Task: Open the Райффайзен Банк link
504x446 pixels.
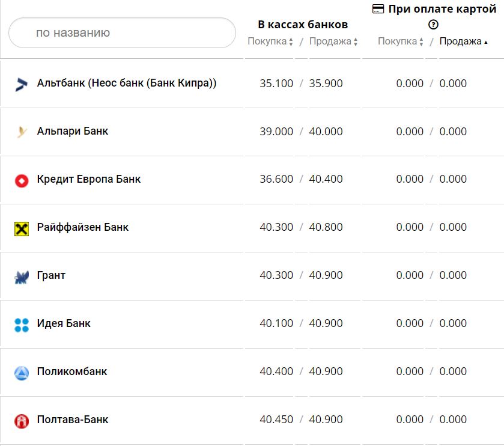Action: (x=83, y=227)
